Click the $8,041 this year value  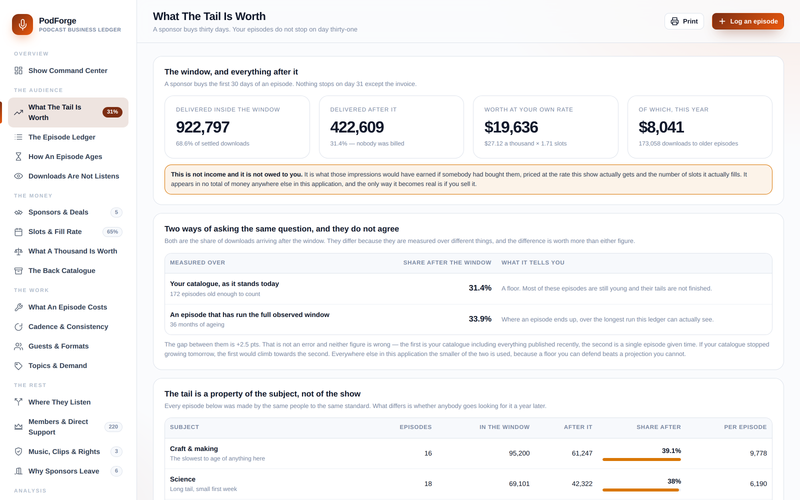[661, 127]
